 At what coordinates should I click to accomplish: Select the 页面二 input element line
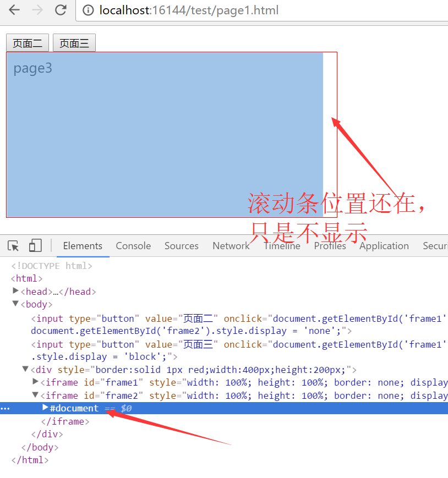(x=238, y=325)
